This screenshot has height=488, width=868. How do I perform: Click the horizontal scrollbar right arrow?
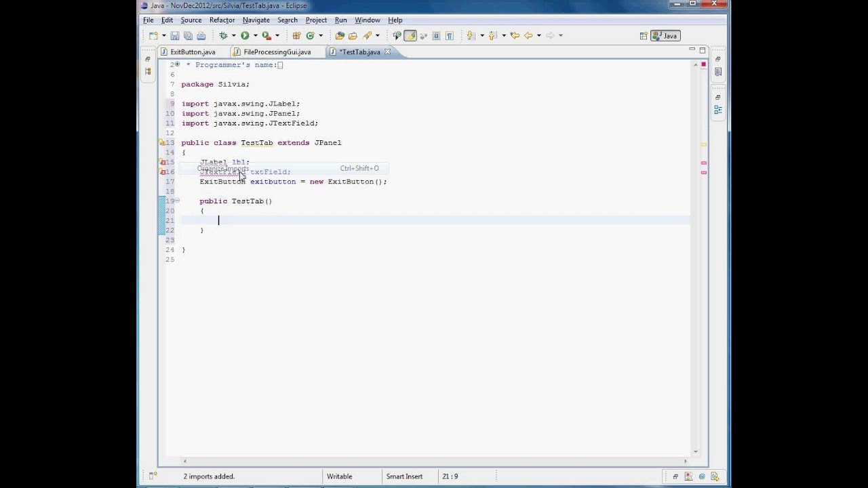pos(685,461)
